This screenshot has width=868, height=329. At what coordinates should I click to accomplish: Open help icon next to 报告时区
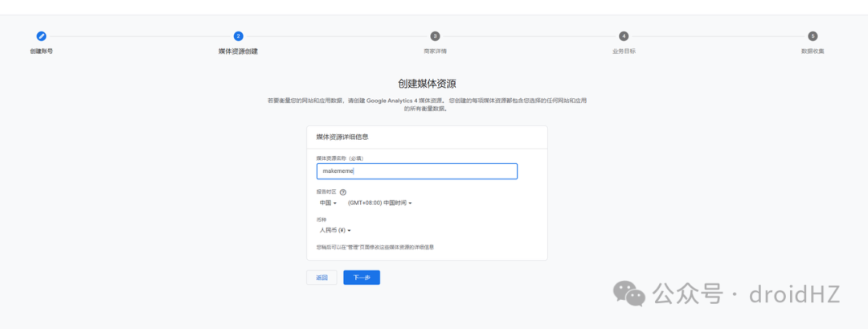click(342, 192)
